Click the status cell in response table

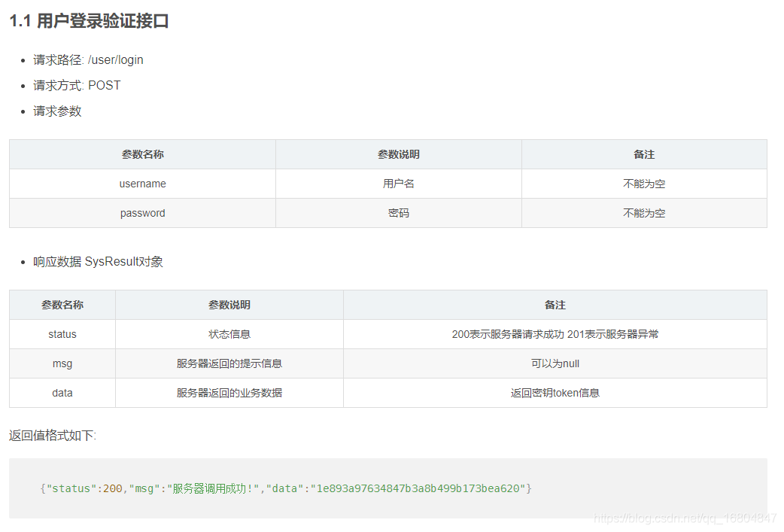[x=62, y=335]
